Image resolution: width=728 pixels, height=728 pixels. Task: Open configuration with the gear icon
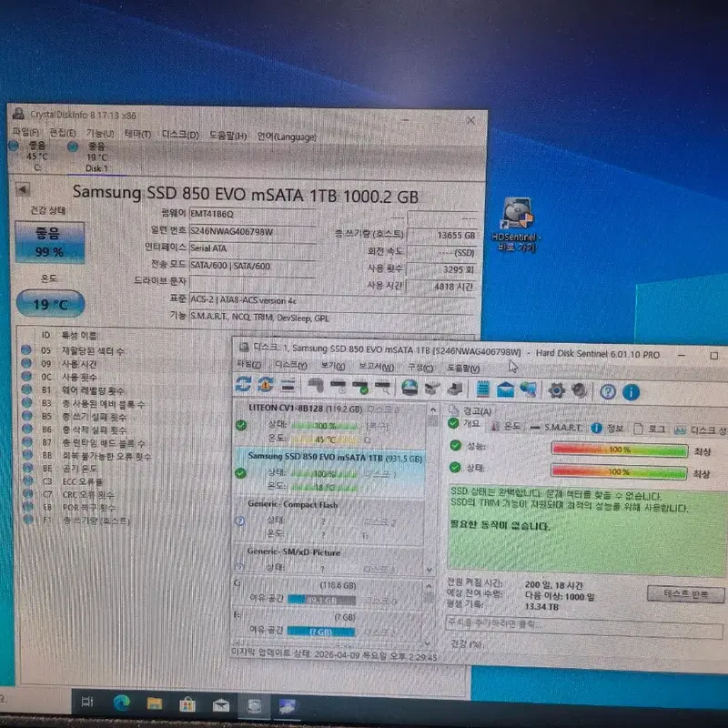[556, 391]
